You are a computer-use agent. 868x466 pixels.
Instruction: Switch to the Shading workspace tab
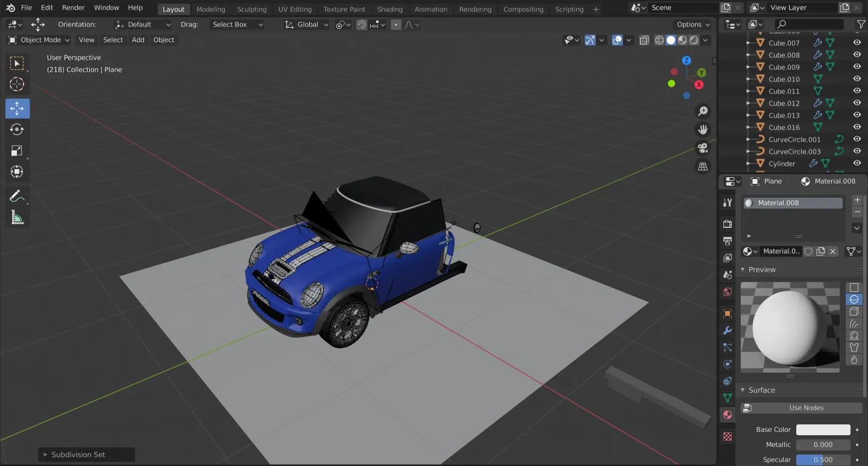tap(389, 9)
